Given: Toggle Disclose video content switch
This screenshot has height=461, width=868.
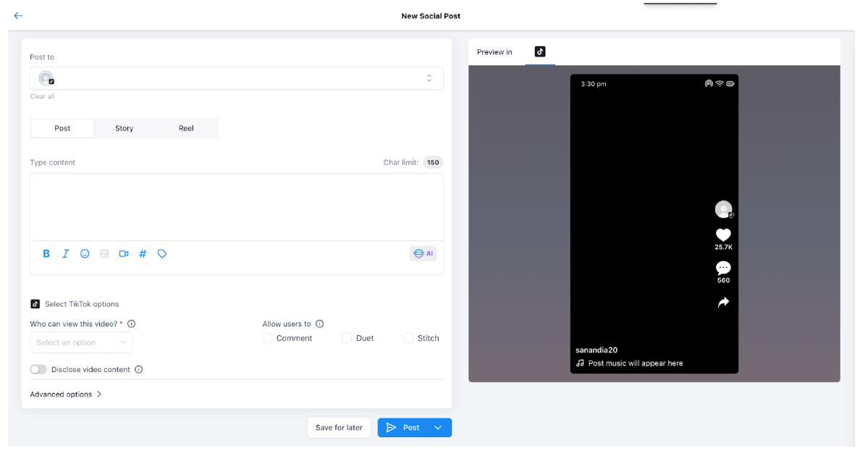Looking at the screenshot, I should pyautogui.click(x=38, y=369).
